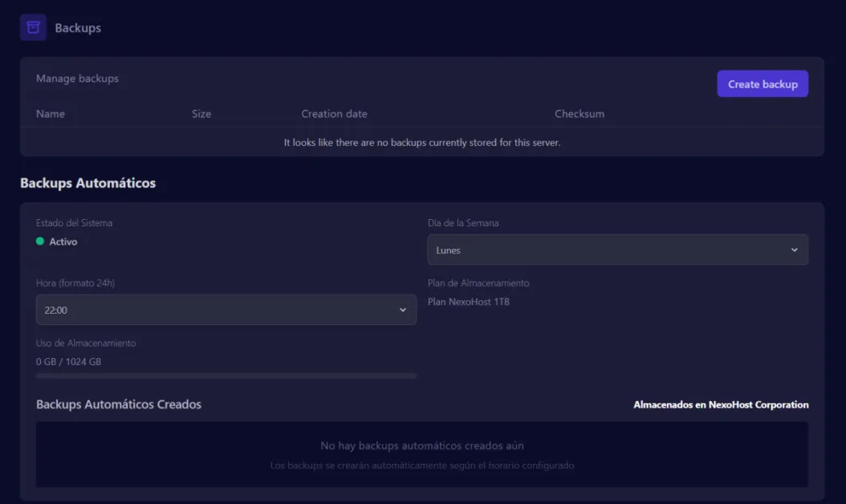
Task: Click the chevron arrow in Lunes dropdown
Action: click(794, 250)
